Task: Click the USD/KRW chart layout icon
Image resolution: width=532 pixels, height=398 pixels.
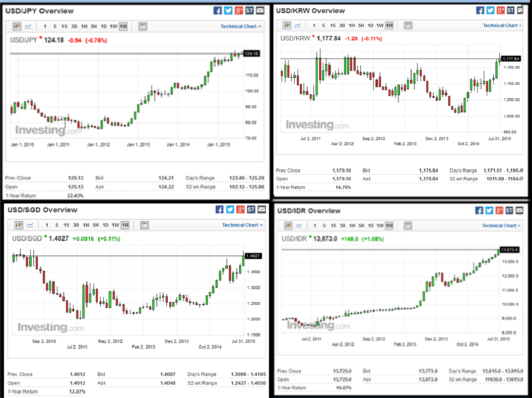Action: (408, 25)
